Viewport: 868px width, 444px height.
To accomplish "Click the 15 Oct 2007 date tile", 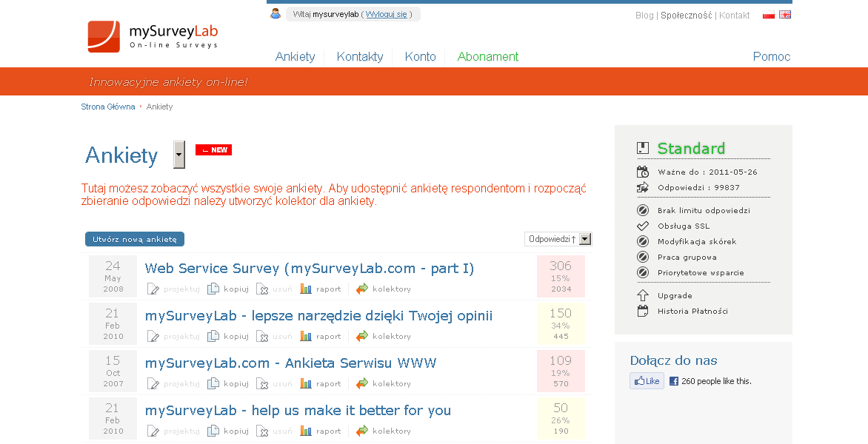I will (113, 371).
